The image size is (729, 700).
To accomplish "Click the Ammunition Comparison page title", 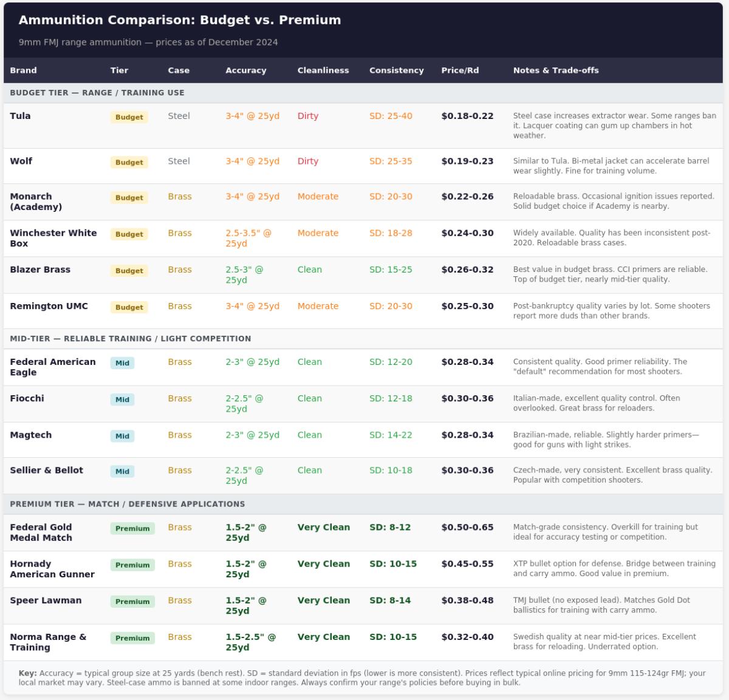I will 180,20.
